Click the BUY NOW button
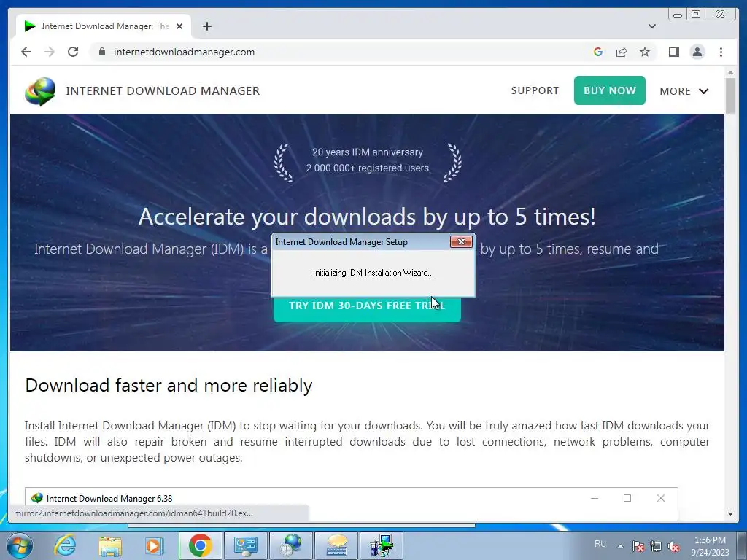 [609, 90]
